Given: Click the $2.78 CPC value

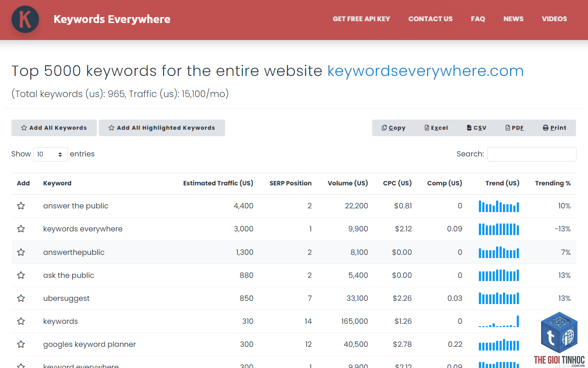Looking at the screenshot, I should tap(402, 344).
